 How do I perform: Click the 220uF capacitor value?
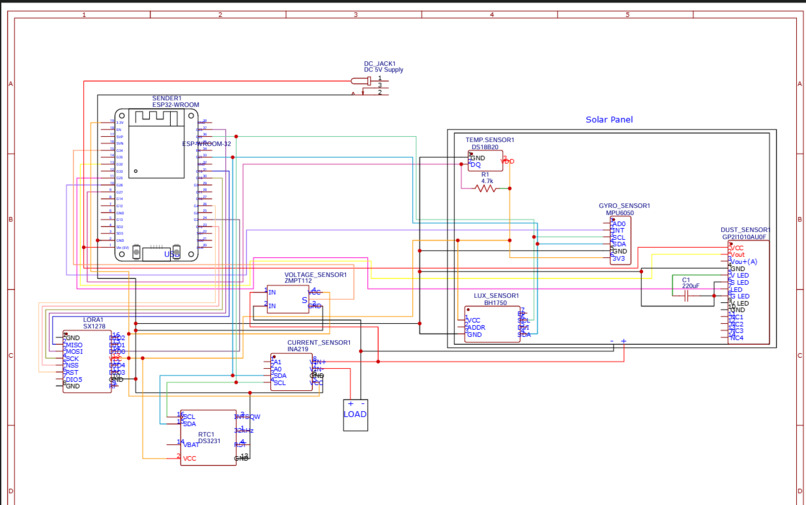point(691,286)
